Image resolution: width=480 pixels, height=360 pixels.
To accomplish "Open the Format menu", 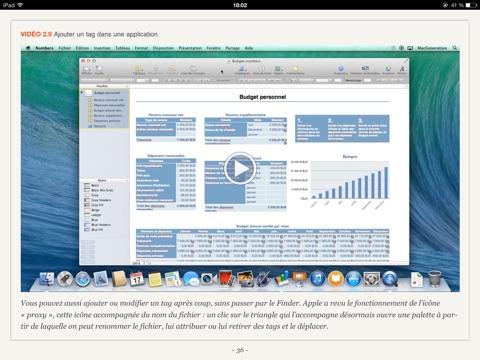I will tap(141, 48).
